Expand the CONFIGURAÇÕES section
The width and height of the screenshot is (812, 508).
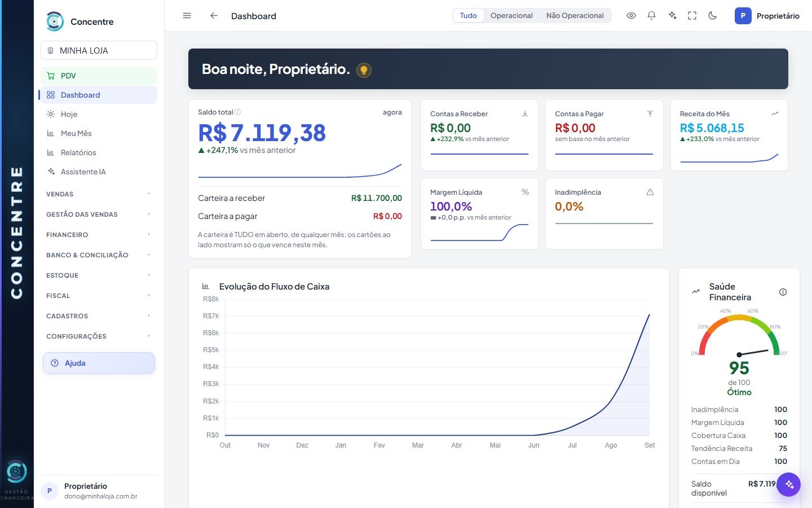click(x=99, y=336)
